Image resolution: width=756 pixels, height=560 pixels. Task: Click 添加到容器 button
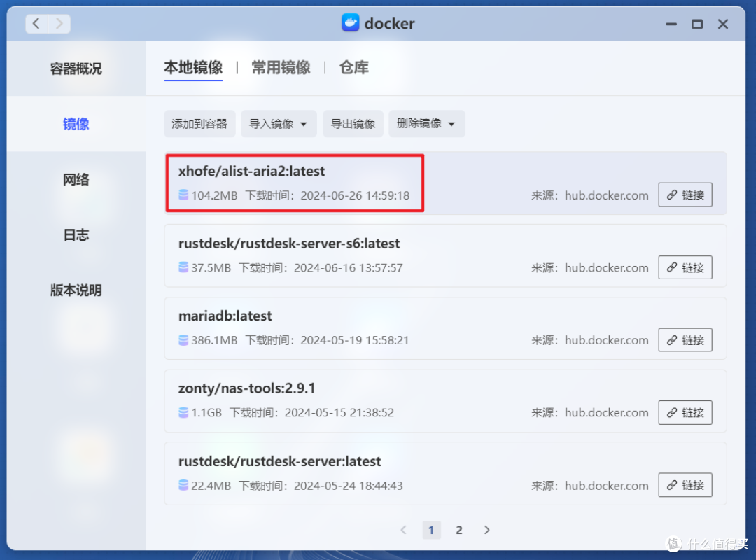coord(199,124)
